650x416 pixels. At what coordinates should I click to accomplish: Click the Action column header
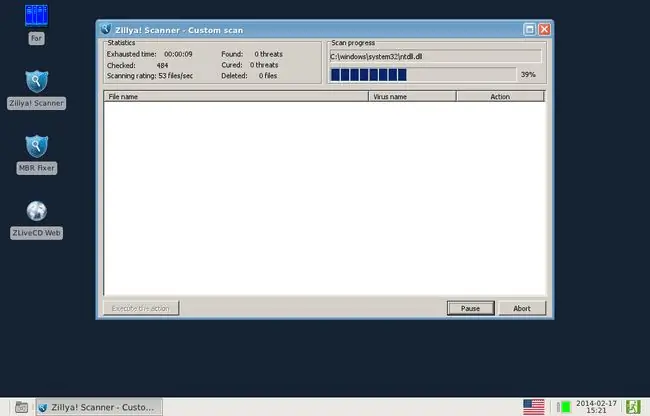500,97
